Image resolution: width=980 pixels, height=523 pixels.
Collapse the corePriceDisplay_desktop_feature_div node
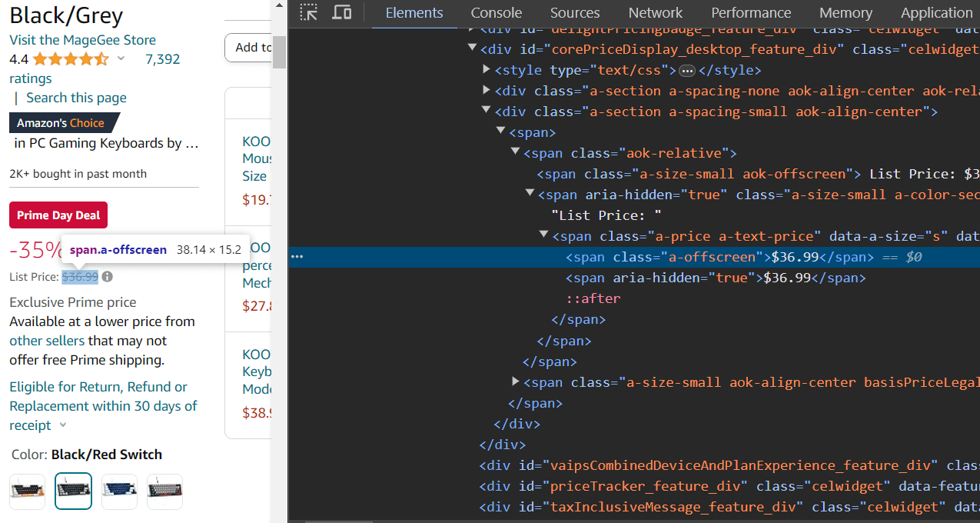click(x=472, y=48)
